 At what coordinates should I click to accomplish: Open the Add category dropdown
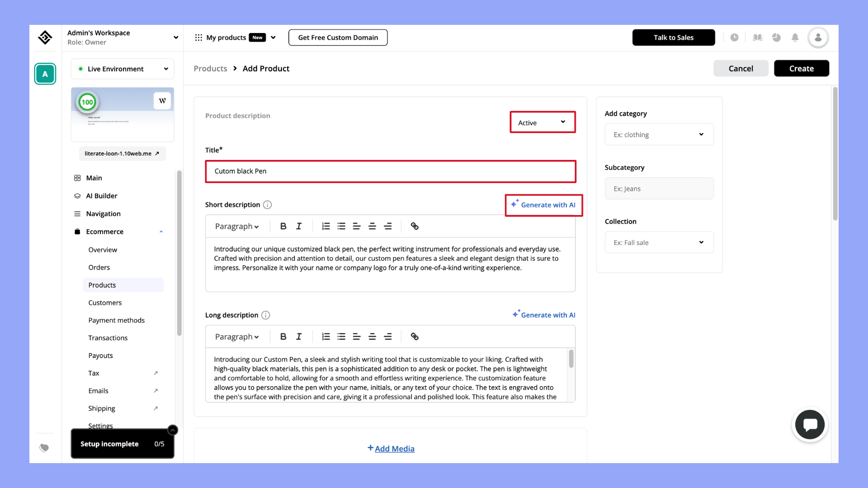pos(659,135)
